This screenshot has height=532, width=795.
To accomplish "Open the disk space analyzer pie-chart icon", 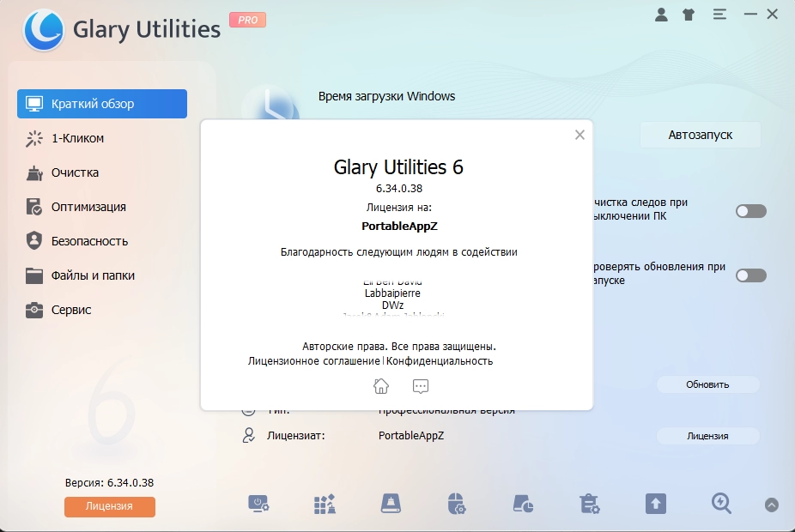I will pos(523,505).
